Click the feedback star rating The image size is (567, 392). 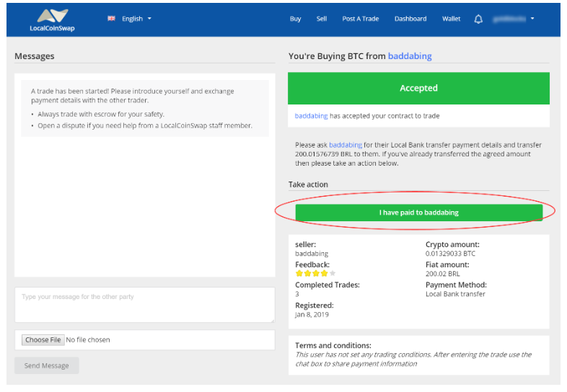315,274
